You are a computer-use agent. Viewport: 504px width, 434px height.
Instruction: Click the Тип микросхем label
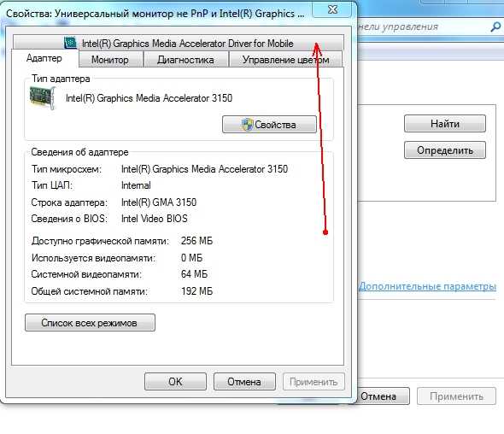(67, 169)
